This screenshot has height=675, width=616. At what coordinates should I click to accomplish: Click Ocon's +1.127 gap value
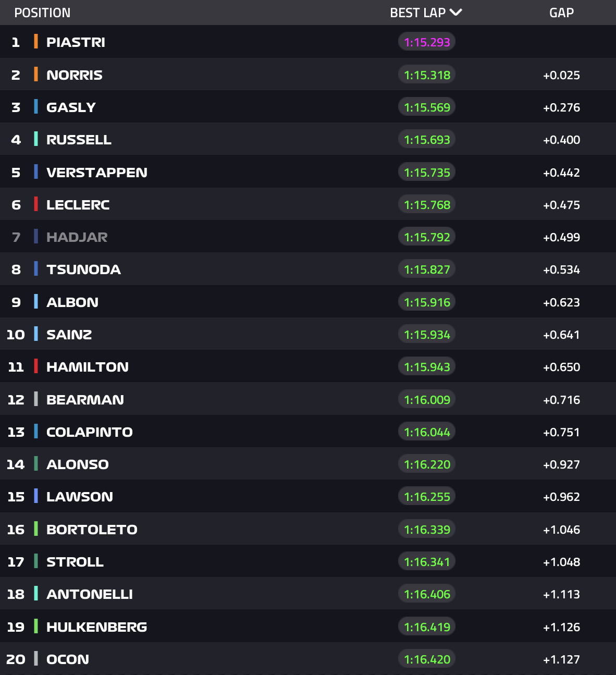click(561, 659)
